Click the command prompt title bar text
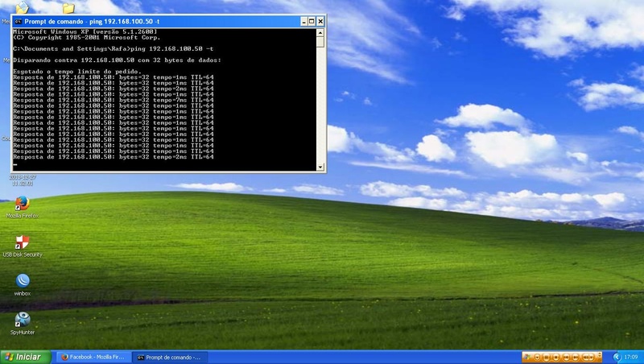 tap(92, 22)
